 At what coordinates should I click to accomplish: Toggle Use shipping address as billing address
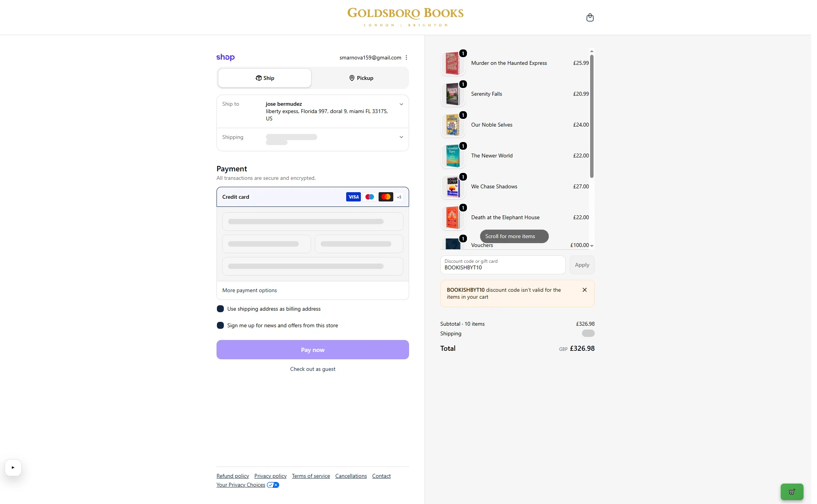pyautogui.click(x=220, y=309)
